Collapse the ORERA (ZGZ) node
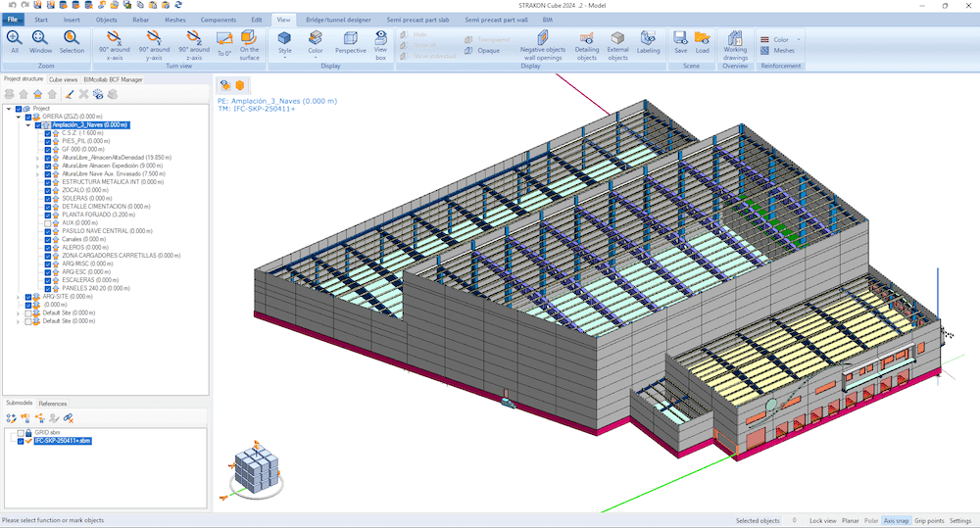 pos(18,117)
